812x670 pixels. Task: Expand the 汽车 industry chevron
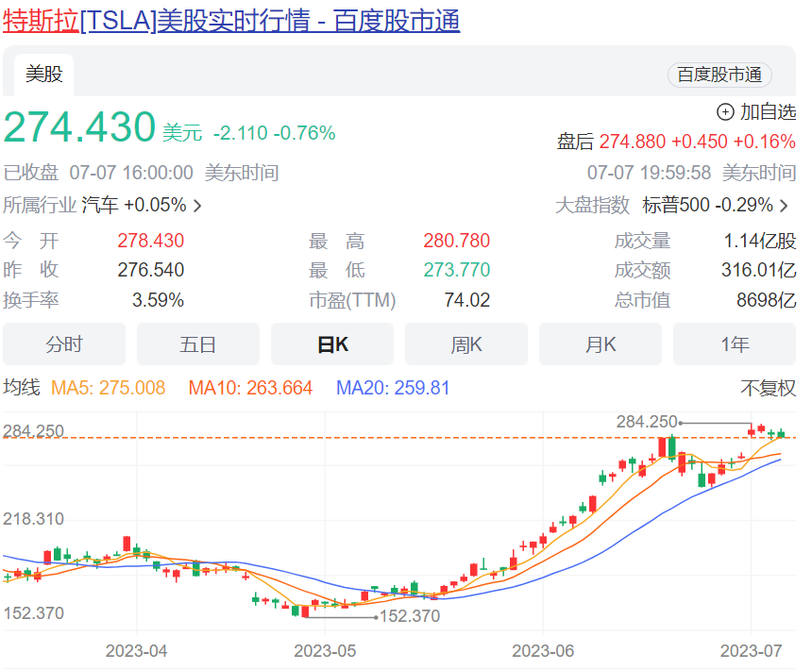(x=197, y=206)
